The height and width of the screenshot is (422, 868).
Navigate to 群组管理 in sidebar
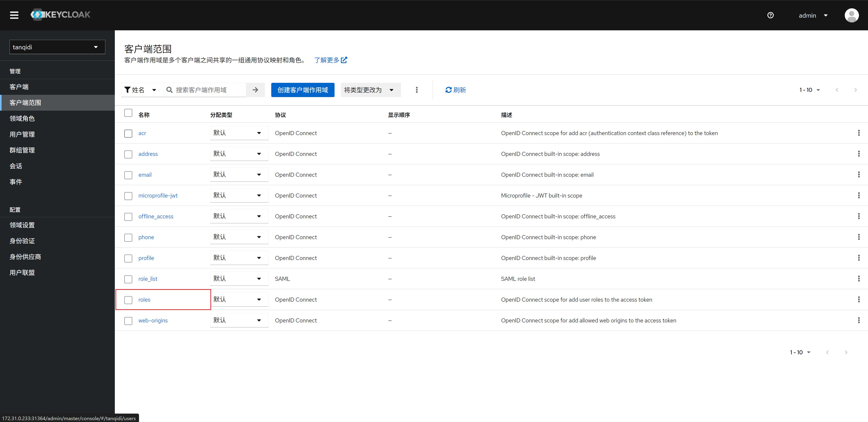click(57, 150)
